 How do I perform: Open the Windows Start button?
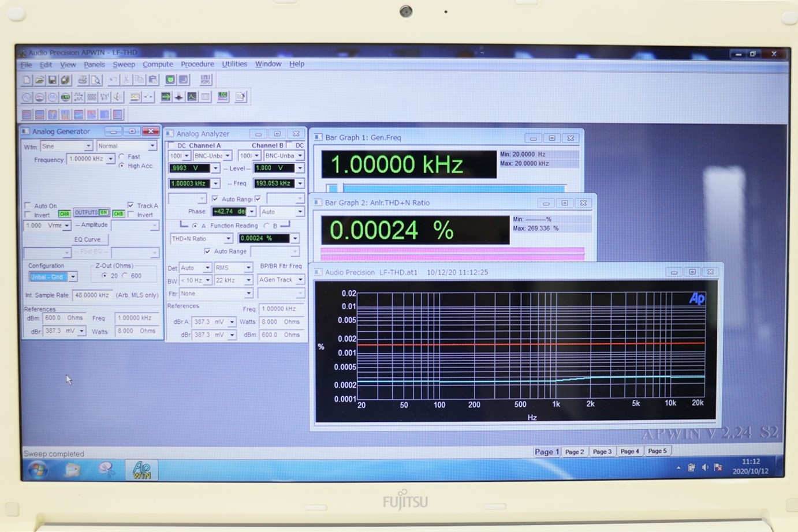pos(38,470)
